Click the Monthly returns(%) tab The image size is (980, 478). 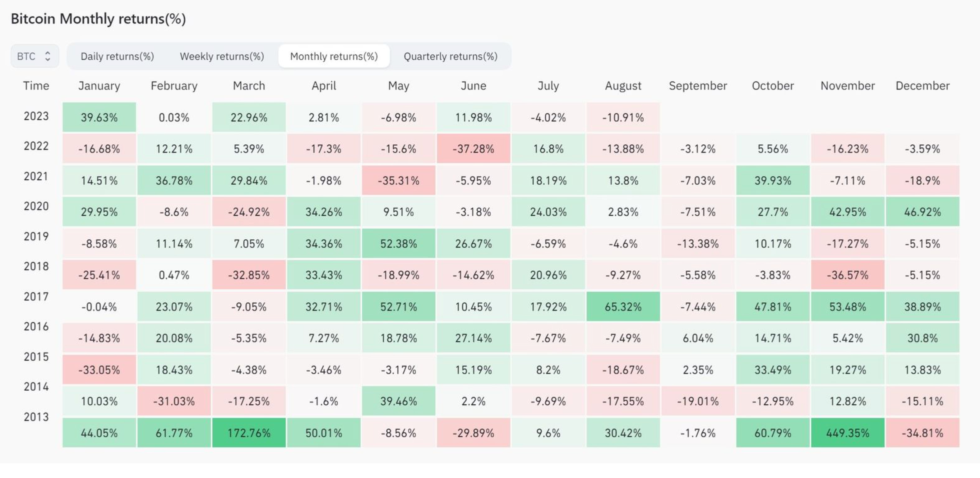334,56
